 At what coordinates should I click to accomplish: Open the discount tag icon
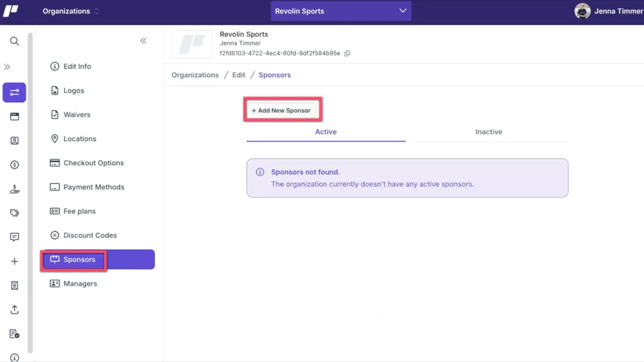14,213
